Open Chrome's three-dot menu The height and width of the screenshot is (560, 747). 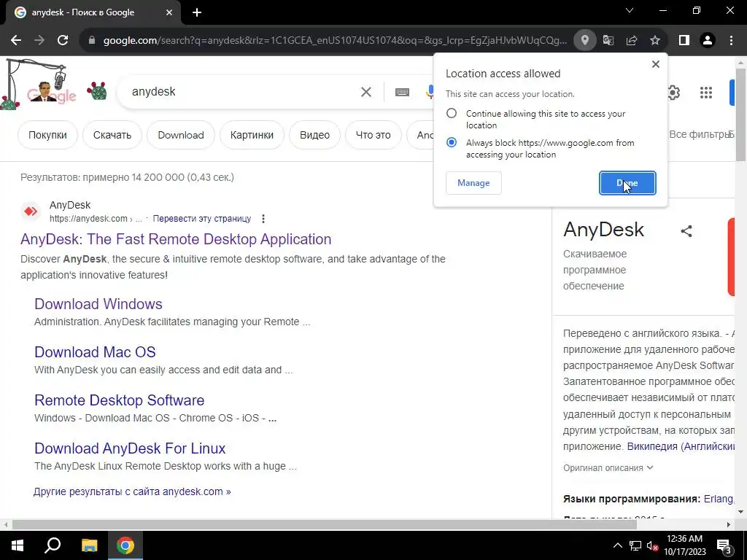click(731, 41)
